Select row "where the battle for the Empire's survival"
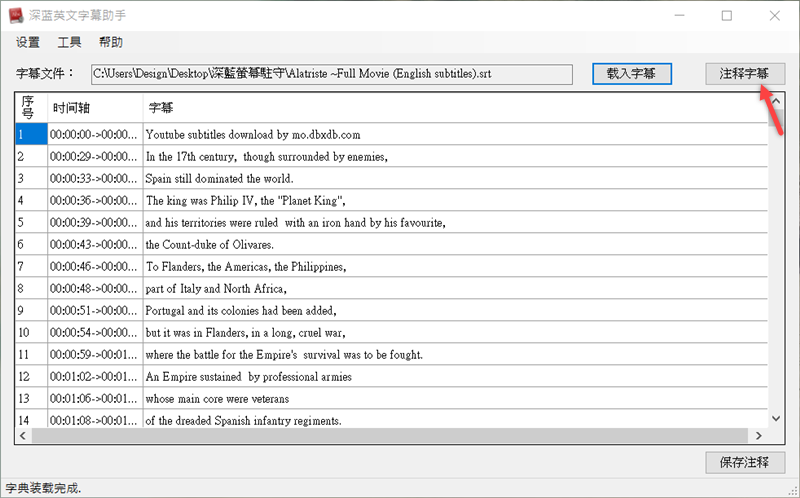 tap(391, 355)
